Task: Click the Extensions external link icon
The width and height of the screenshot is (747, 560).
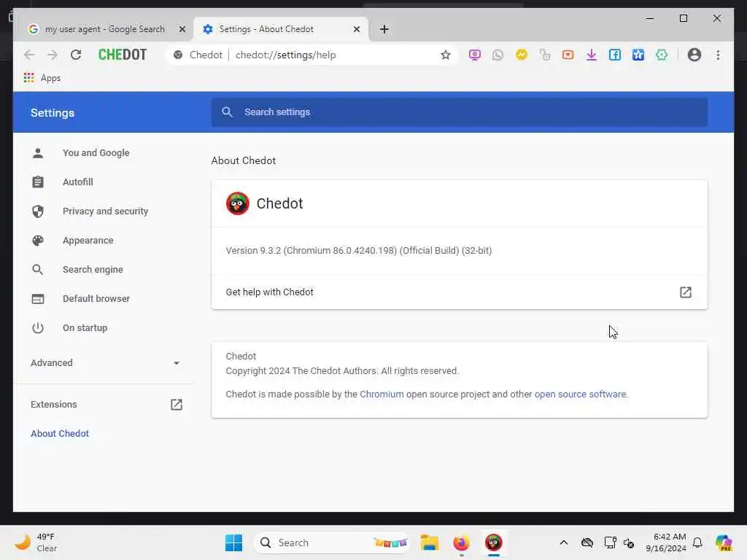Action: [x=177, y=405]
